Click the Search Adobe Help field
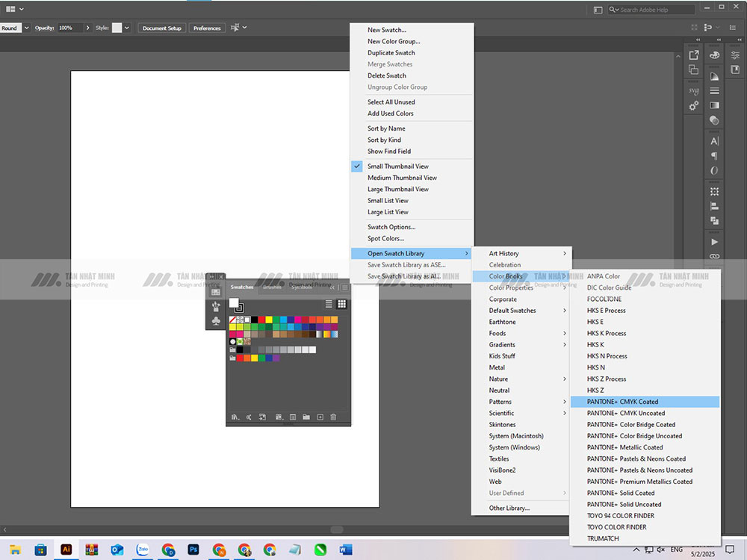 click(651, 10)
